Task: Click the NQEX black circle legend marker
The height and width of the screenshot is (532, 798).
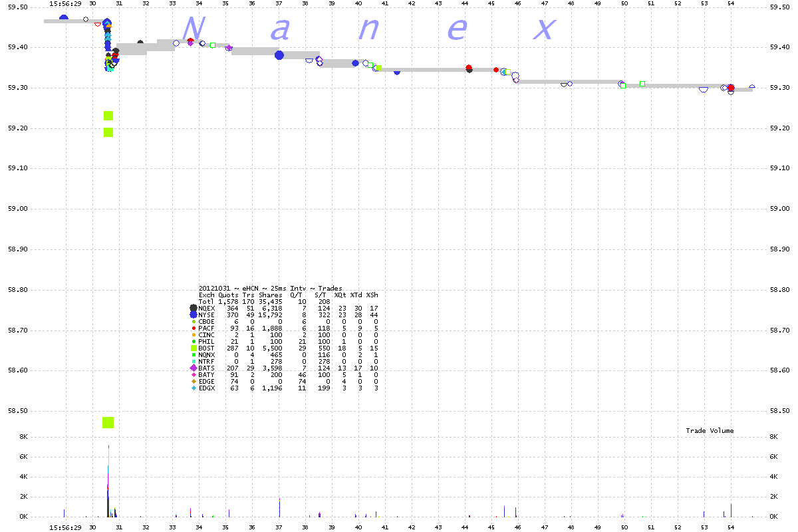Action: click(x=194, y=308)
